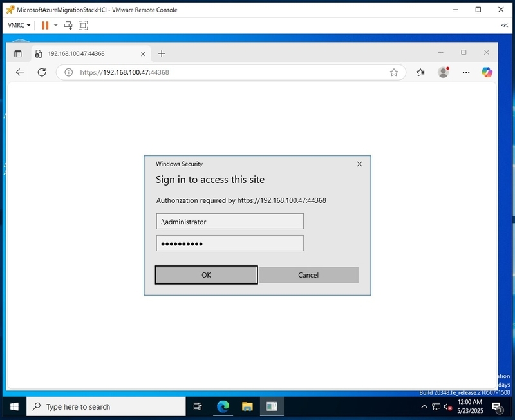The width and height of the screenshot is (515, 420).
Task: Expand the power options arrow beside the pause icon
Action: (x=56, y=25)
